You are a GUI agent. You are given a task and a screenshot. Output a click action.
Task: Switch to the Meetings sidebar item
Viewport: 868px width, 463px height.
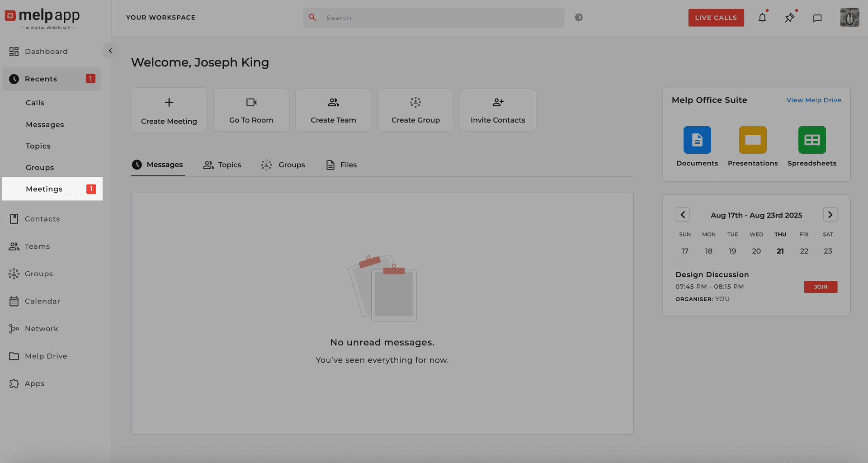(x=44, y=189)
